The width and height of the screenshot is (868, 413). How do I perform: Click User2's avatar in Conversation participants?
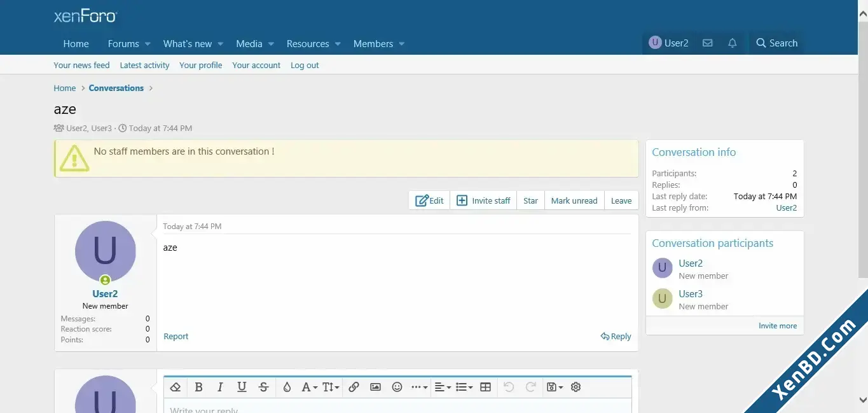coord(663,268)
